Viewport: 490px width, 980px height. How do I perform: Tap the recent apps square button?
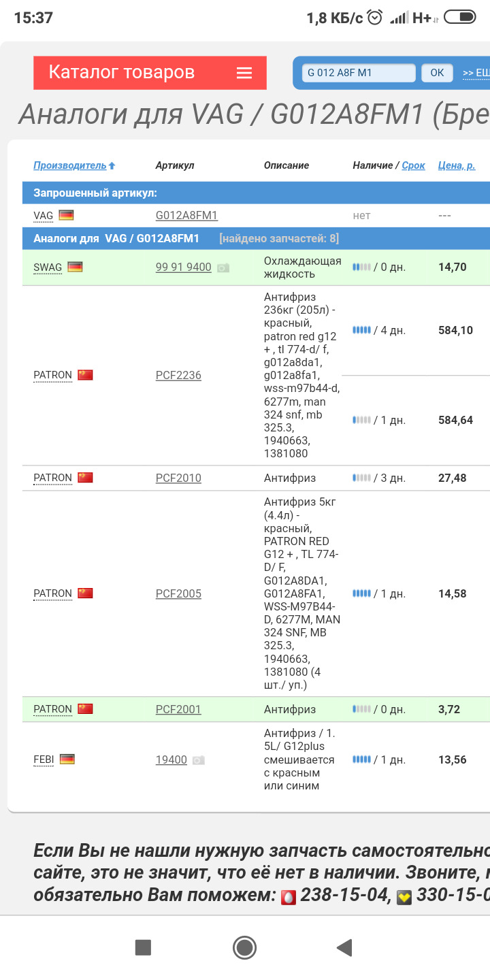(x=143, y=947)
